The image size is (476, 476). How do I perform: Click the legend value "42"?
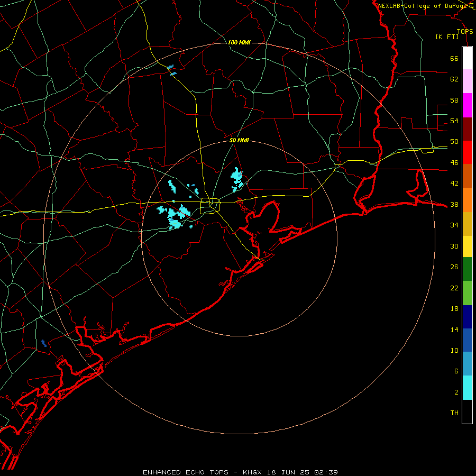pyautogui.click(x=454, y=184)
